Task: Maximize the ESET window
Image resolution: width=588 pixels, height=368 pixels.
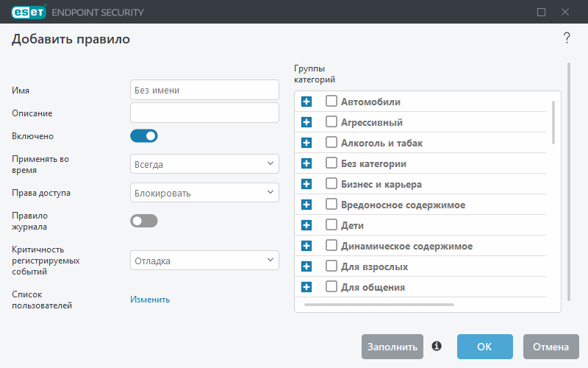Action: [541, 13]
